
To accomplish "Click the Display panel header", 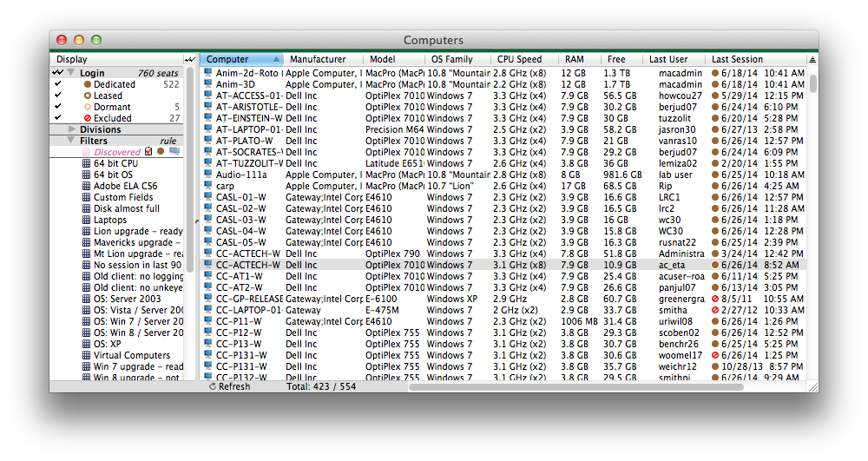I will click(117, 59).
